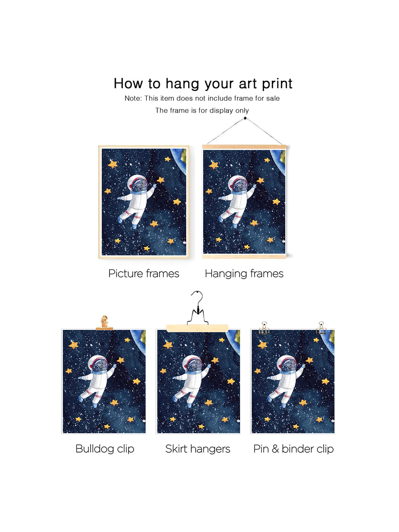Image resolution: width=399 pixels, height=532 pixels.
Task: Click the left binder clip
Action: 264,328
